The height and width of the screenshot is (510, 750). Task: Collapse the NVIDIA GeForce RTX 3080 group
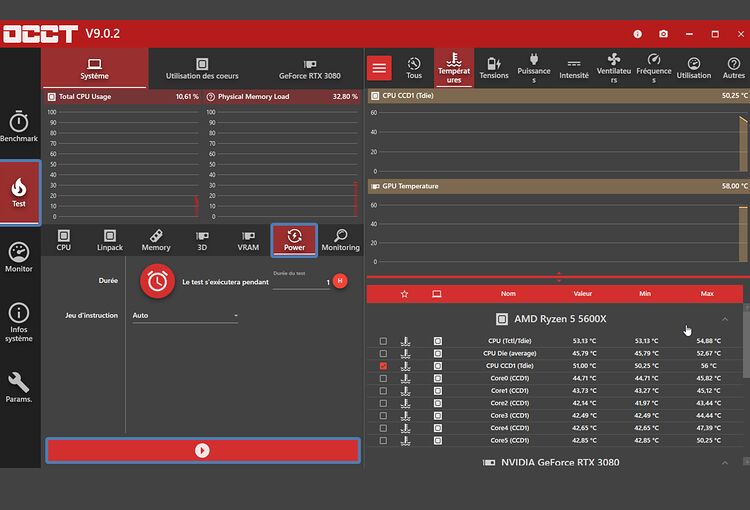[x=725, y=463]
